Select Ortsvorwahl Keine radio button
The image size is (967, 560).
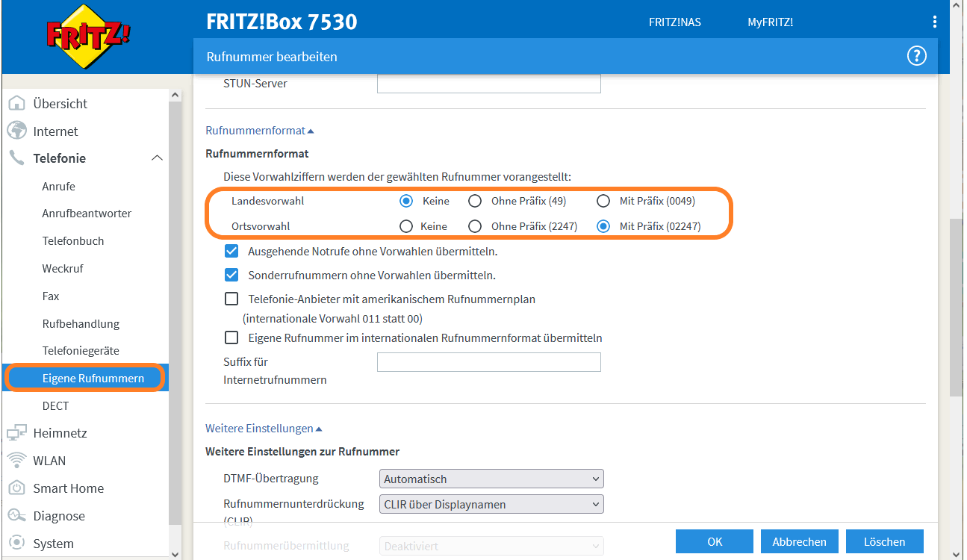[406, 225]
